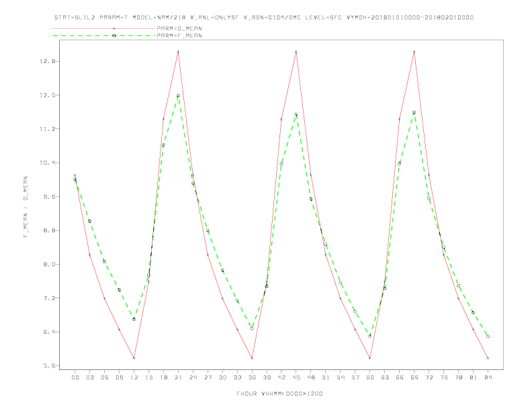Viewport: 532px width, 411px height.
Task: Click y-axis tick label 8.8
Action: (x=49, y=230)
